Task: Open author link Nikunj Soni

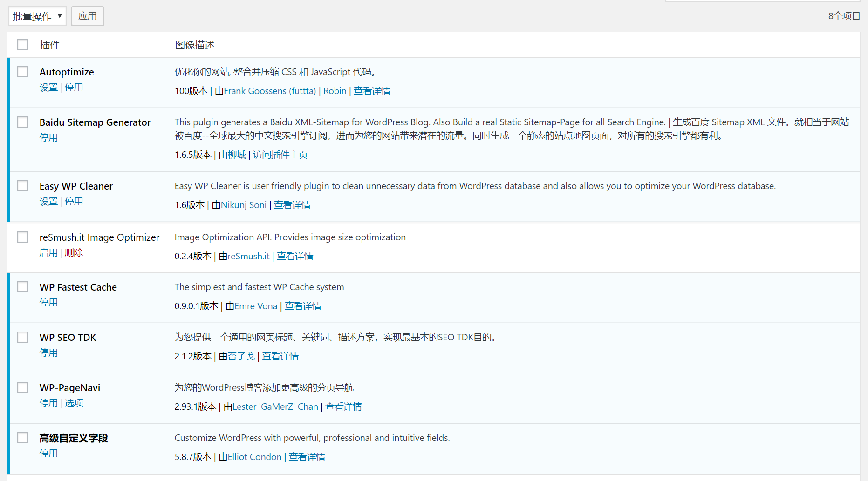Action: [244, 205]
